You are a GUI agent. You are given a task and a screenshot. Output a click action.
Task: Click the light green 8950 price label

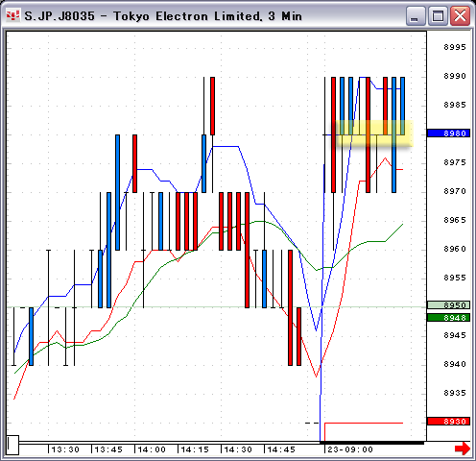tap(448, 305)
